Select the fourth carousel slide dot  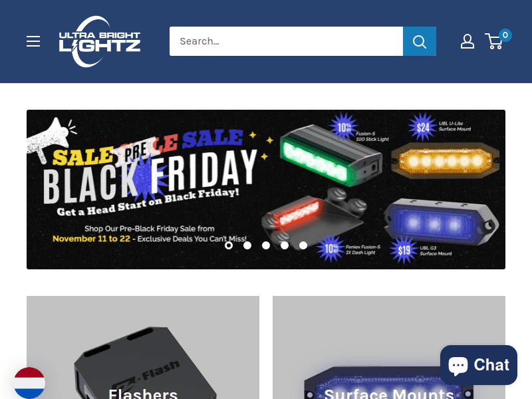[x=285, y=245]
